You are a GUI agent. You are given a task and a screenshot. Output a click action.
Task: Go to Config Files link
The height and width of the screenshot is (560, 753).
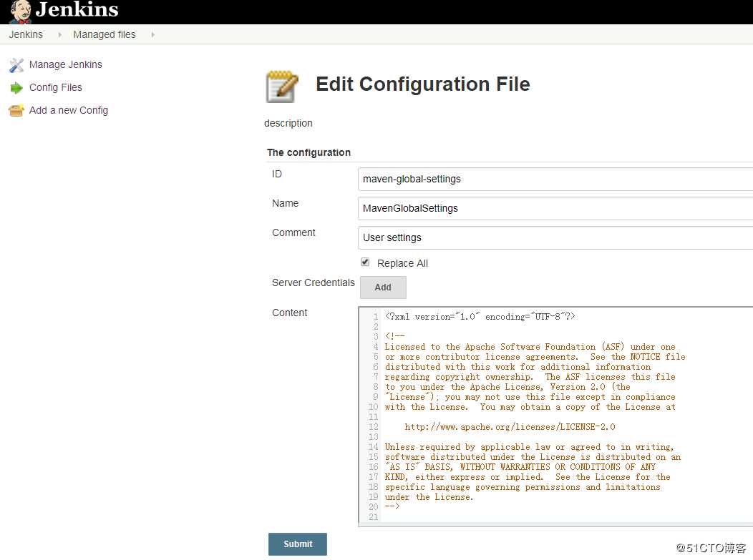pos(55,87)
